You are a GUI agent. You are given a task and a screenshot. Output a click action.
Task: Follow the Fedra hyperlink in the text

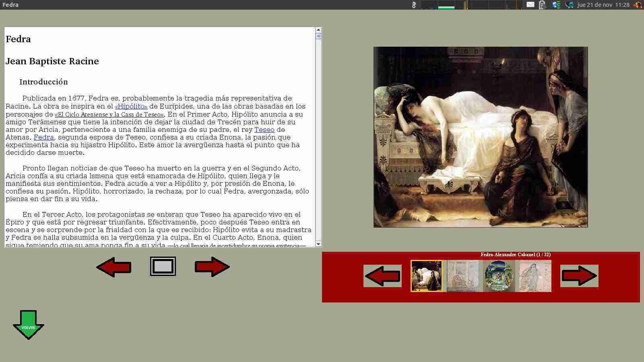[44, 137]
